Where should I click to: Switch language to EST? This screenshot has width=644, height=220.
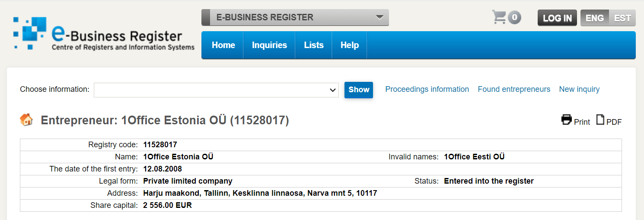622,18
